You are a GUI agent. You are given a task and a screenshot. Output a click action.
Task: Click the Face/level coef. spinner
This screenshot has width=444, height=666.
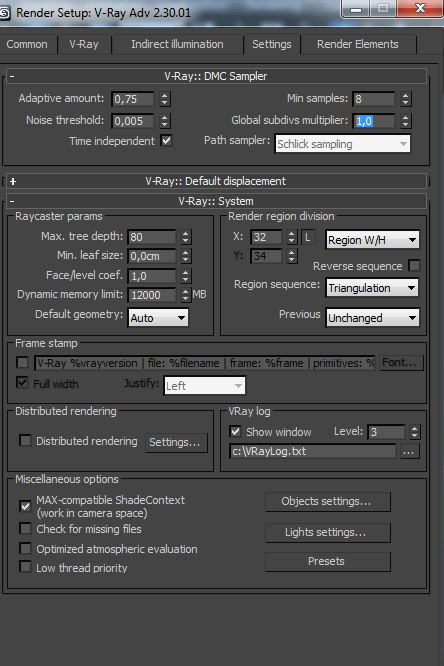click(x=186, y=276)
